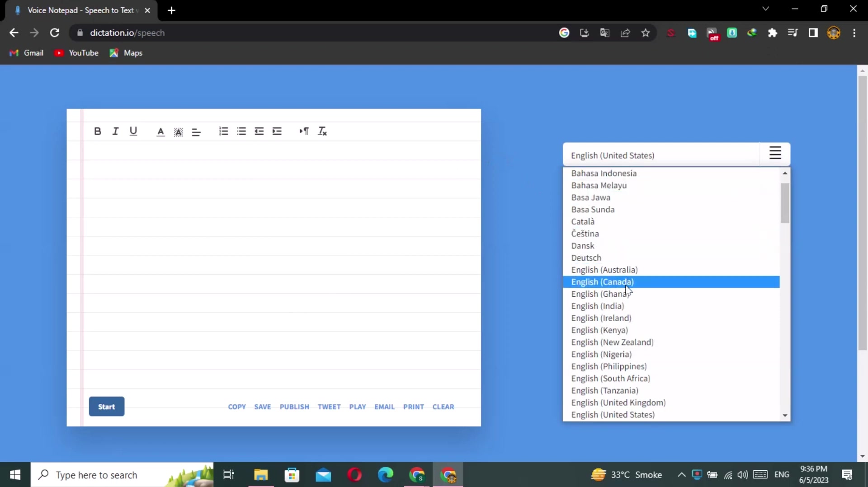Image resolution: width=868 pixels, height=487 pixels.
Task: Toggle microphone dictation with Start
Action: click(106, 406)
